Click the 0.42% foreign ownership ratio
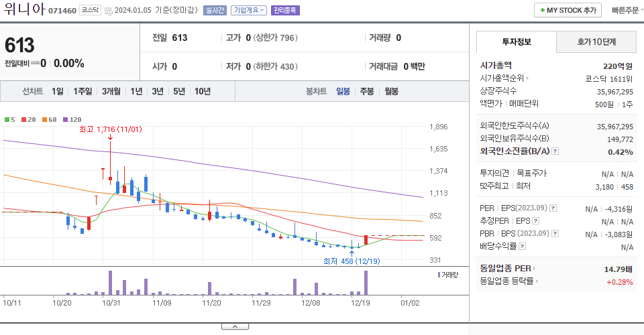The image size is (644, 335). [620, 152]
